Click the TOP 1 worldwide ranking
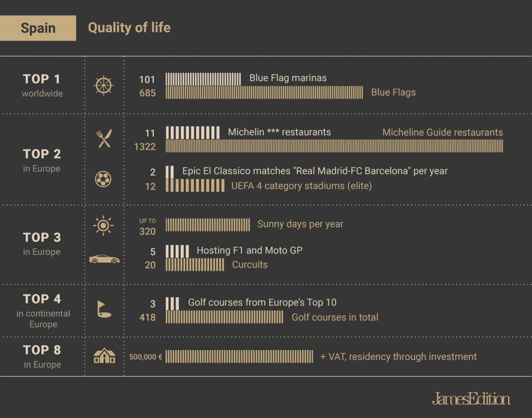This screenshot has height=418, width=532. [42, 85]
